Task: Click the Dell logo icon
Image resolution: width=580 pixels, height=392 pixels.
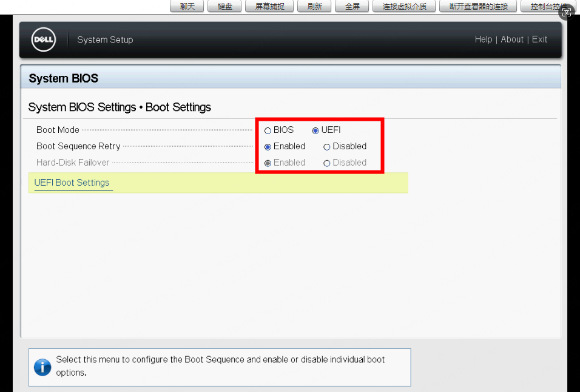Action: (44, 39)
